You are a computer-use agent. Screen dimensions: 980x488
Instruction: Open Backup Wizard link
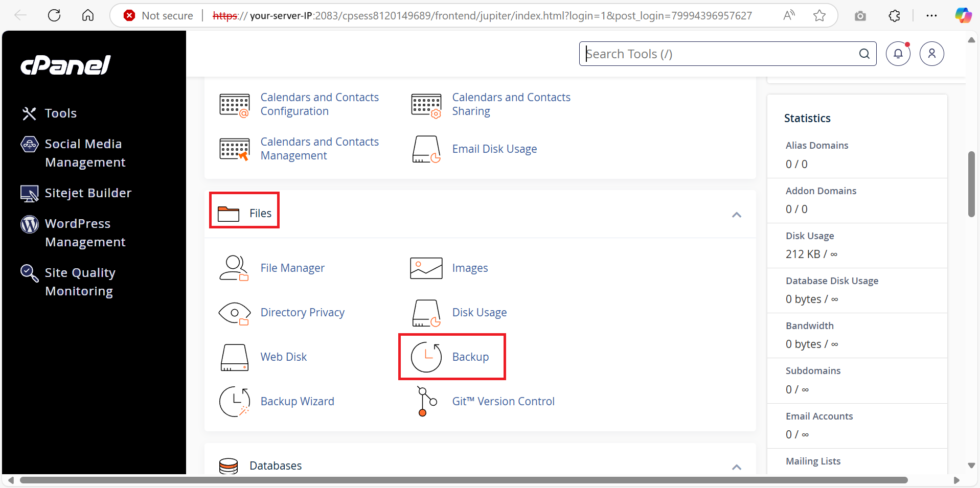(297, 402)
